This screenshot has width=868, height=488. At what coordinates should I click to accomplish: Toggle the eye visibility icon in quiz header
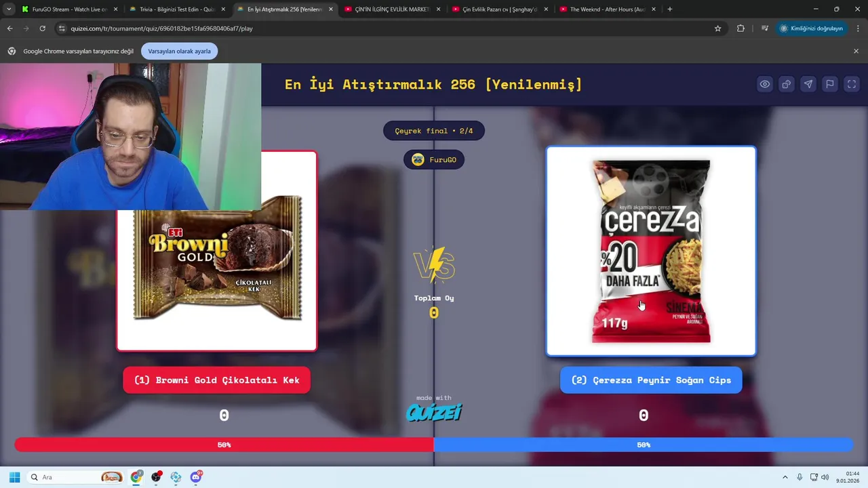pyautogui.click(x=765, y=84)
